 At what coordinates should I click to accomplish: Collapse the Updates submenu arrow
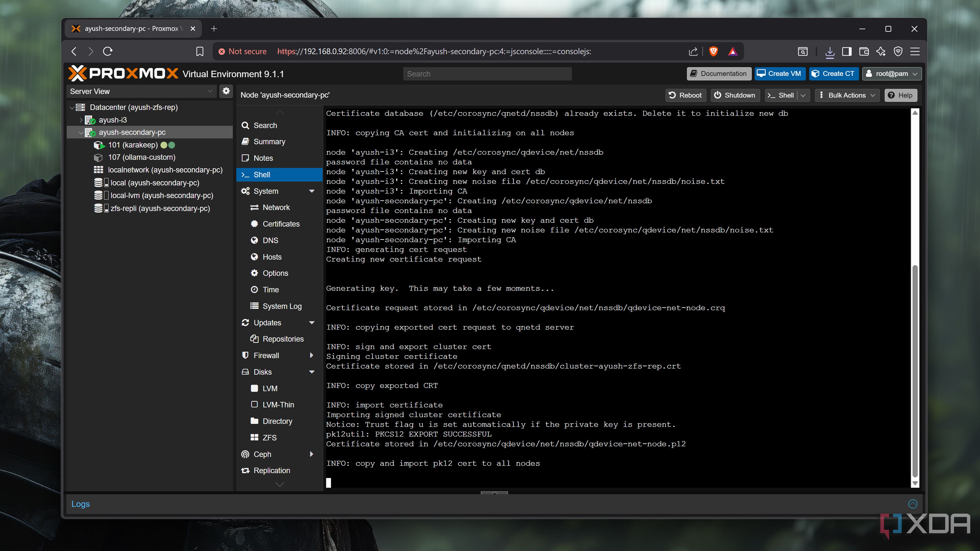click(312, 322)
